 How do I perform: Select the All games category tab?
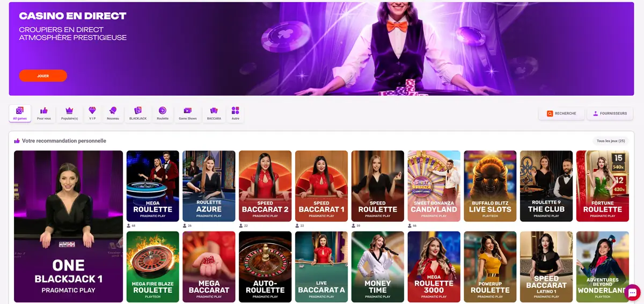[x=20, y=113]
